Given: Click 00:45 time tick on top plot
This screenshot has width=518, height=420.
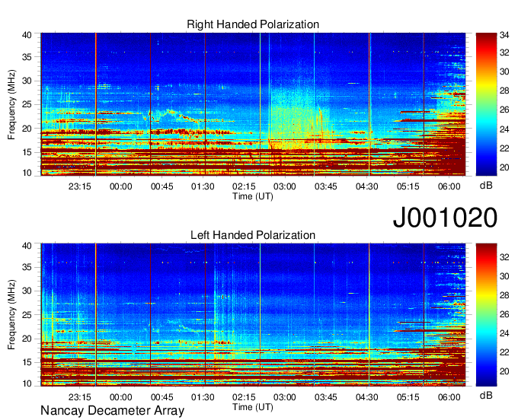Looking at the screenshot, I should pos(161,186).
